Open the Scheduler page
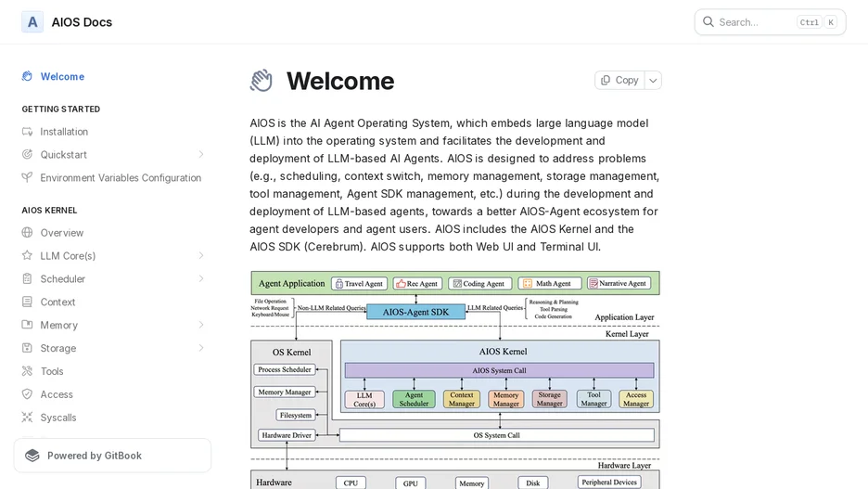 pos(63,279)
